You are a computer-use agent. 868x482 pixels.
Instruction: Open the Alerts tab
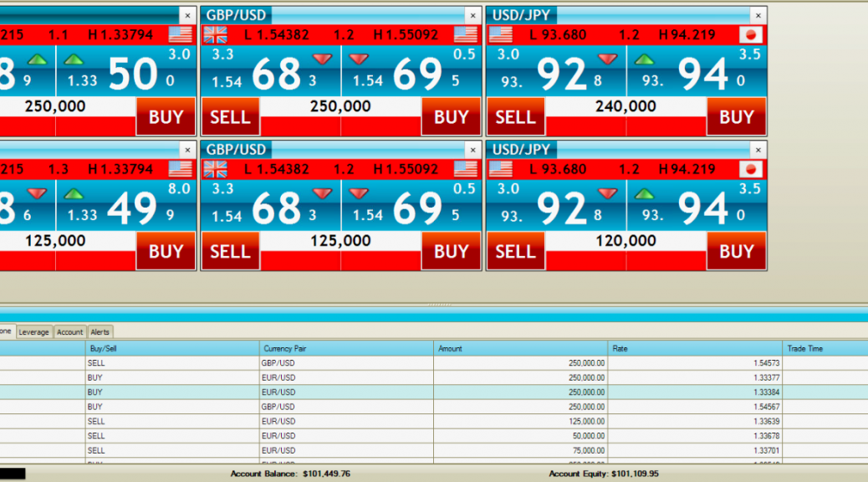click(x=100, y=332)
